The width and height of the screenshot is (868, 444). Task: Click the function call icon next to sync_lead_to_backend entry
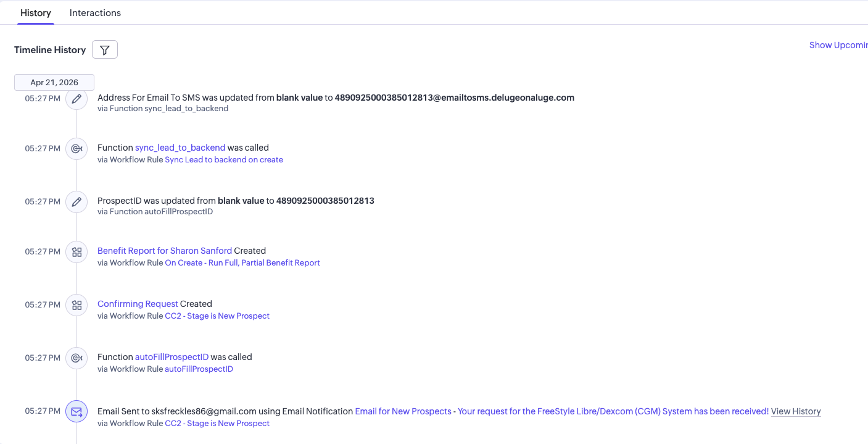76,148
